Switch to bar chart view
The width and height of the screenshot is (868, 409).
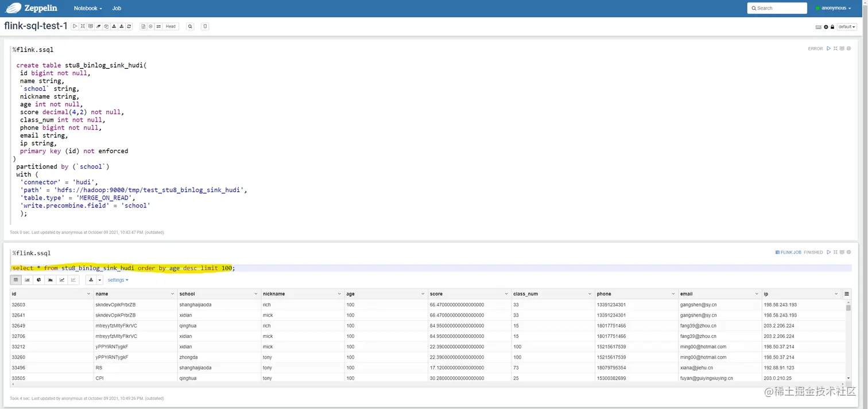[28, 280]
